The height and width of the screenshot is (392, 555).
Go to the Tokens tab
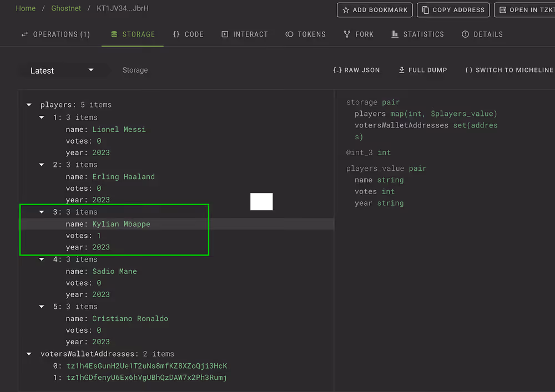click(x=305, y=34)
